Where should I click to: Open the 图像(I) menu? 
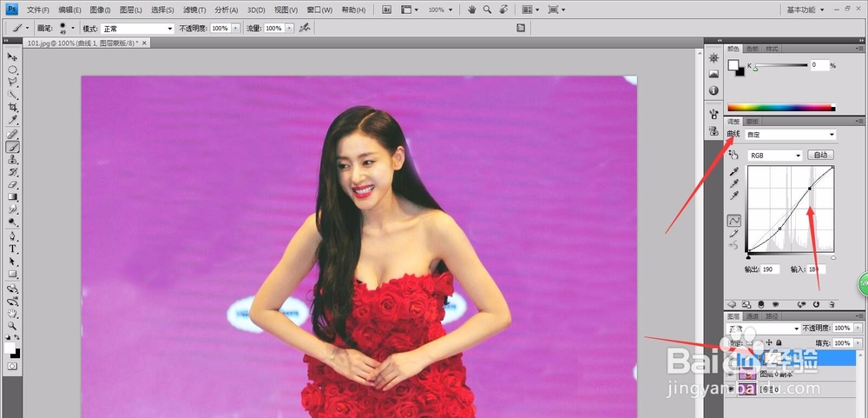coord(100,10)
